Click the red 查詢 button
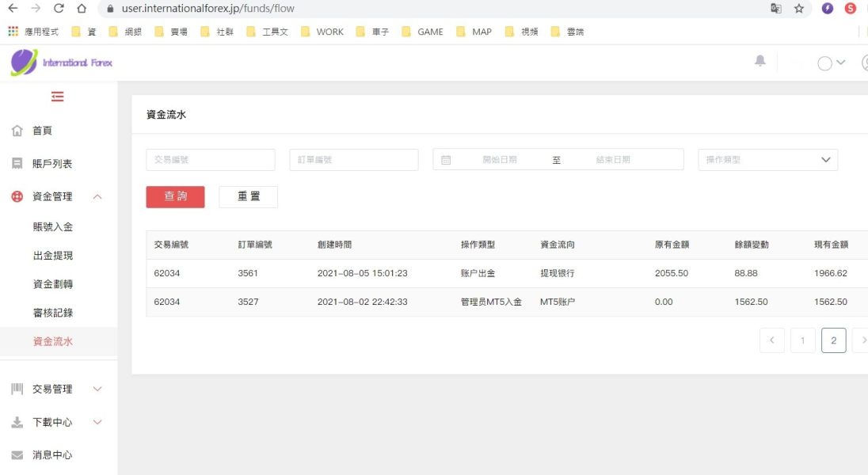 pyautogui.click(x=175, y=197)
